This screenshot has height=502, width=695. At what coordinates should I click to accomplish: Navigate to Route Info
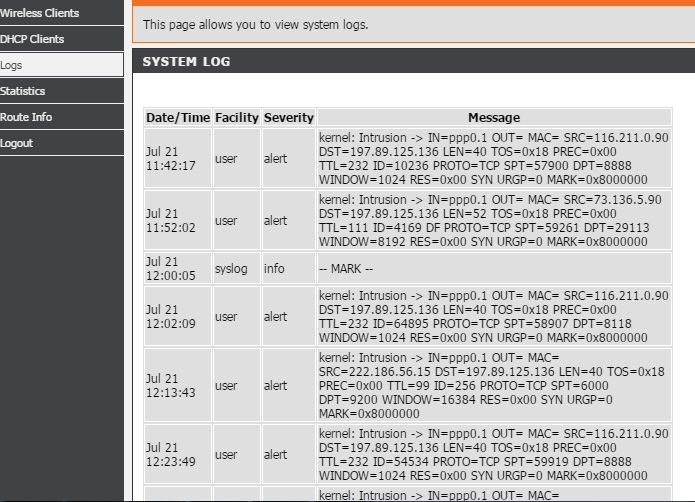(x=27, y=117)
